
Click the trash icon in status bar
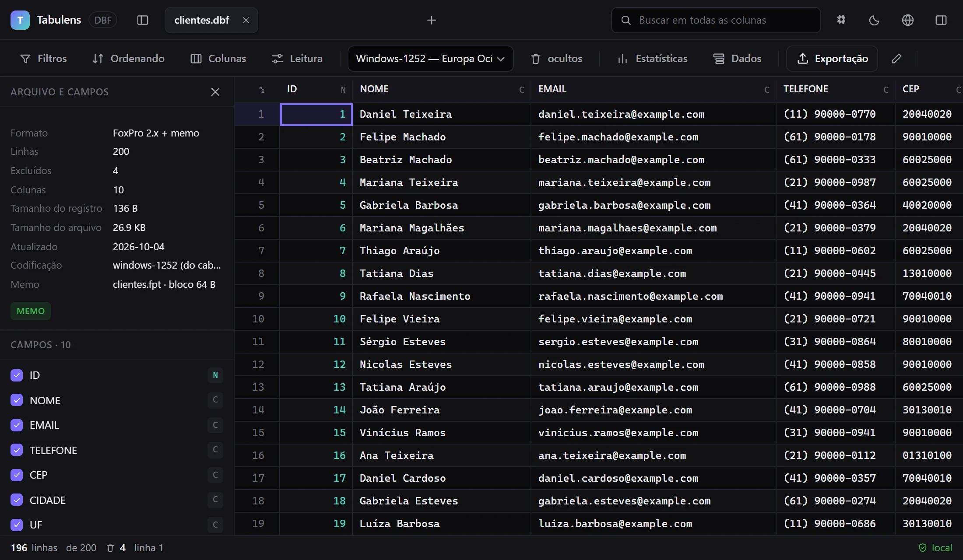pos(110,548)
